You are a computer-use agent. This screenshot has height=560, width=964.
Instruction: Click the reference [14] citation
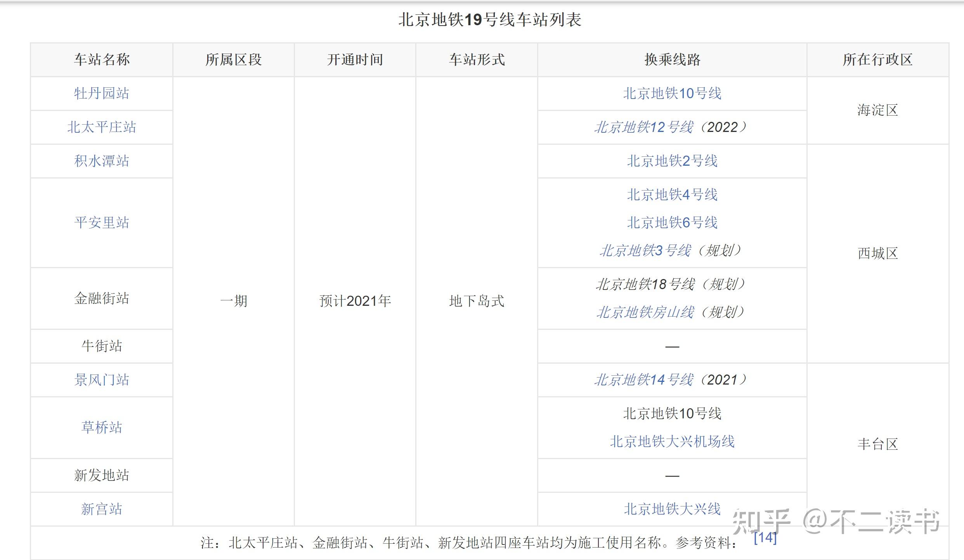point(765,537)
